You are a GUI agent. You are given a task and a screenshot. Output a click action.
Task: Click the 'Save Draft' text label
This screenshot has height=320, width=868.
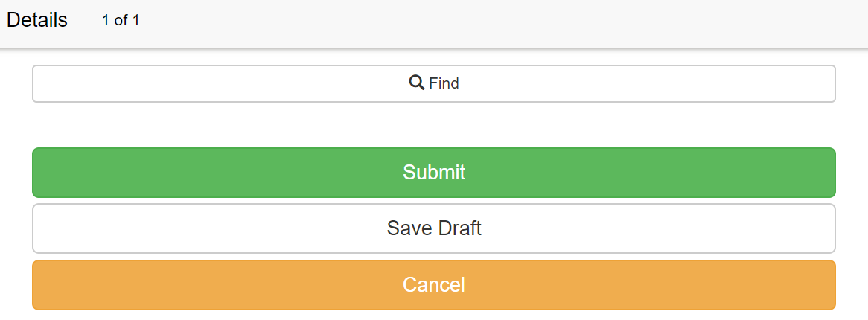point(434,228)
